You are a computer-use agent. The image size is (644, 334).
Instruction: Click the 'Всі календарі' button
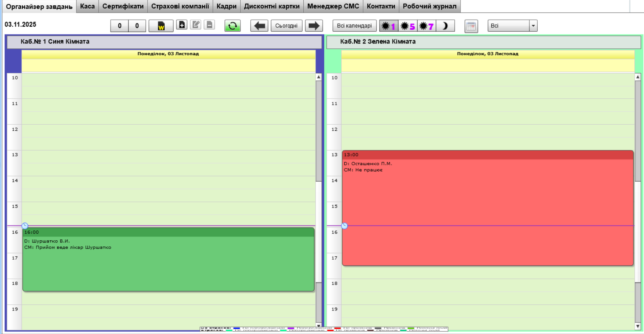coord(354,26)
